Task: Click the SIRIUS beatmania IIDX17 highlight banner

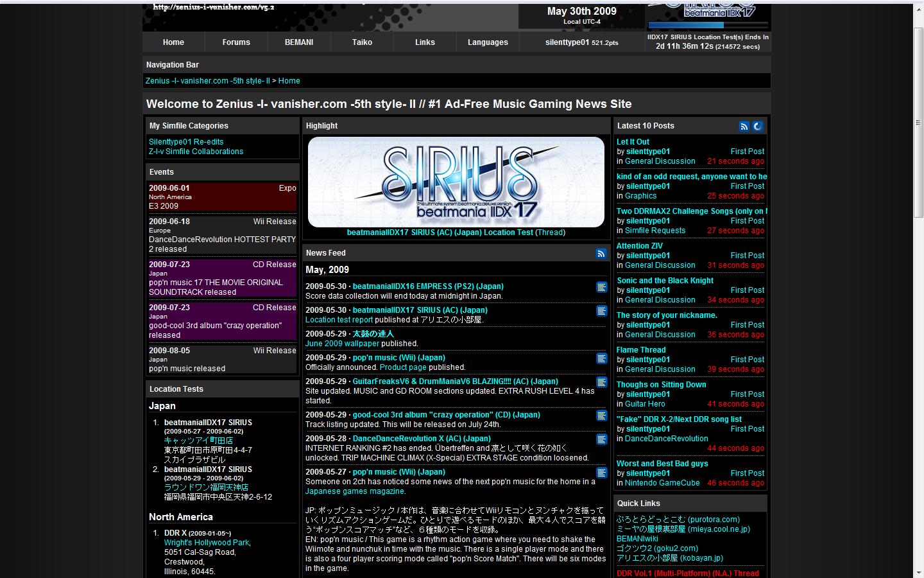Action: [456, 182]
